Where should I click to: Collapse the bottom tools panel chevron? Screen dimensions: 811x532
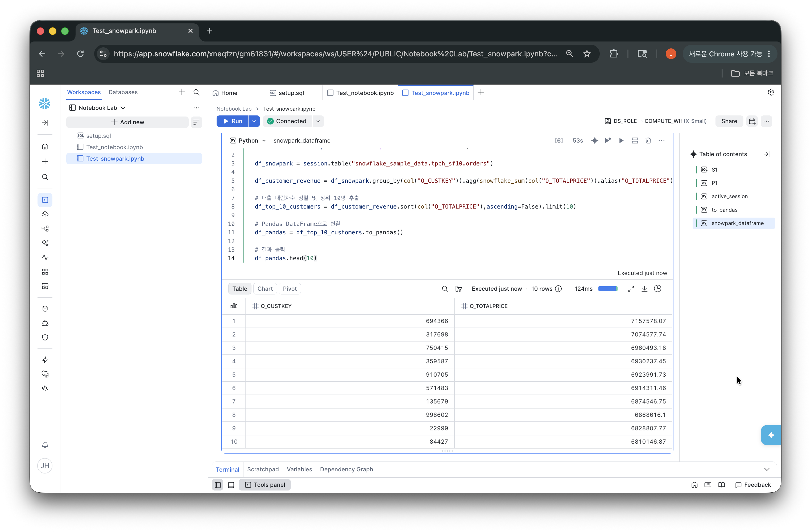[x=767, y=469]
